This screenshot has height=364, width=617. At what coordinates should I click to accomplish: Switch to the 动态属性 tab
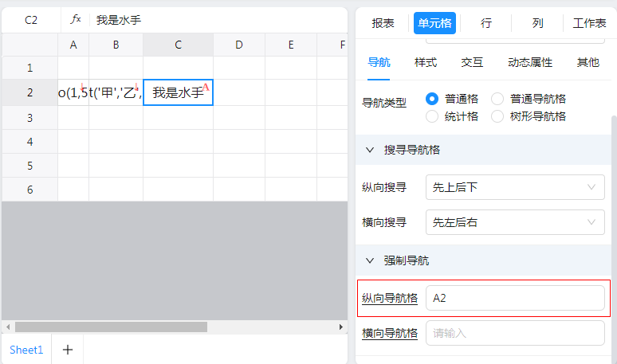click(530, 62)
